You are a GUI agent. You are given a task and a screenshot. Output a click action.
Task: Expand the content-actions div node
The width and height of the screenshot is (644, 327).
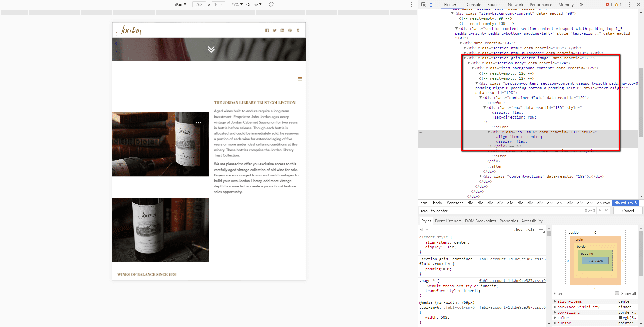click(481, 176)
